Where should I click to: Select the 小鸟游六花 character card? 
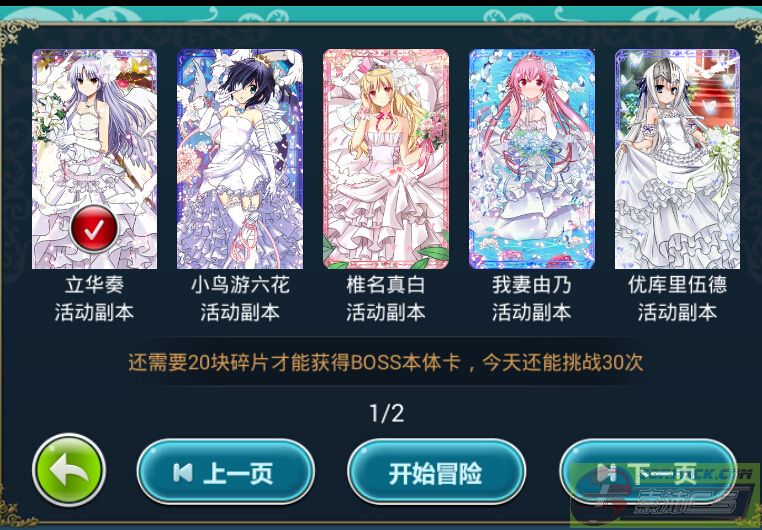(x=240, y=159)
